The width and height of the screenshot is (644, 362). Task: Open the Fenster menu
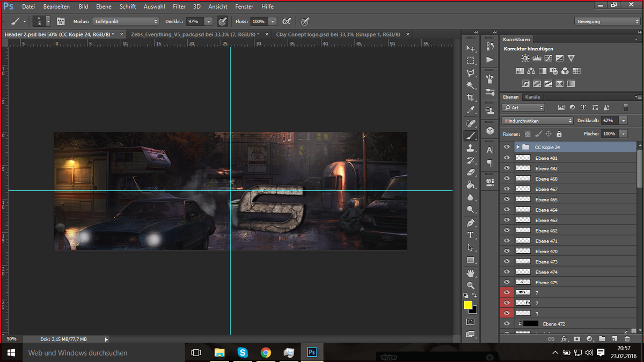[244, 6]
